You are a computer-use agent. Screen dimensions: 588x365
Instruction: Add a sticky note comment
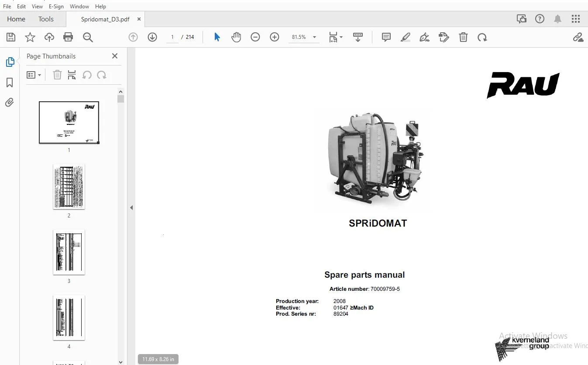coord(386,37)
